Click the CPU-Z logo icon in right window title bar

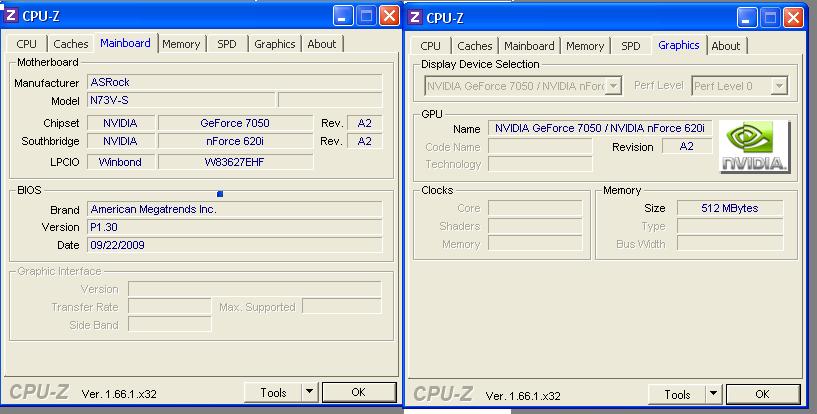[415, 17]
